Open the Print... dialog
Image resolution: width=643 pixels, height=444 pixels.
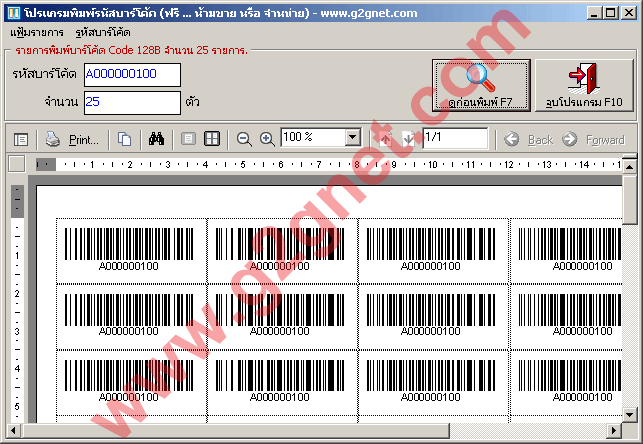coord(84,140)
